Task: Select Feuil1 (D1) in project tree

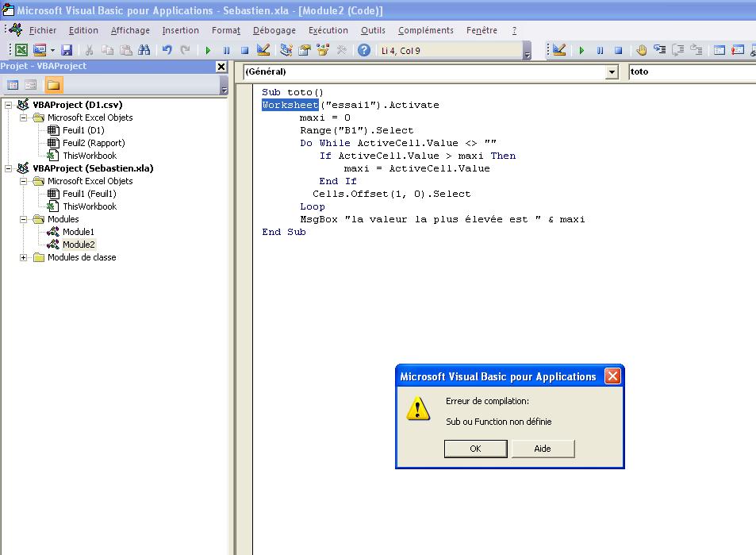Action: pos(83,130)
